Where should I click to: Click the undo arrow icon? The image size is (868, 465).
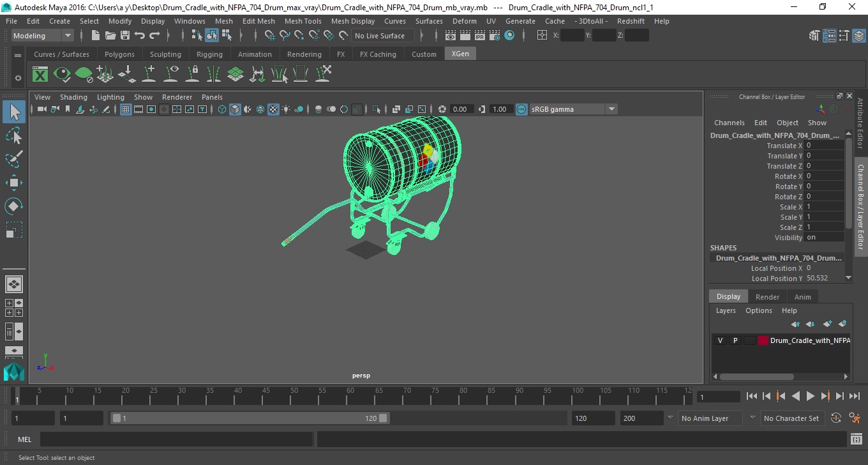pyautogui.click(x=140, y=36)
